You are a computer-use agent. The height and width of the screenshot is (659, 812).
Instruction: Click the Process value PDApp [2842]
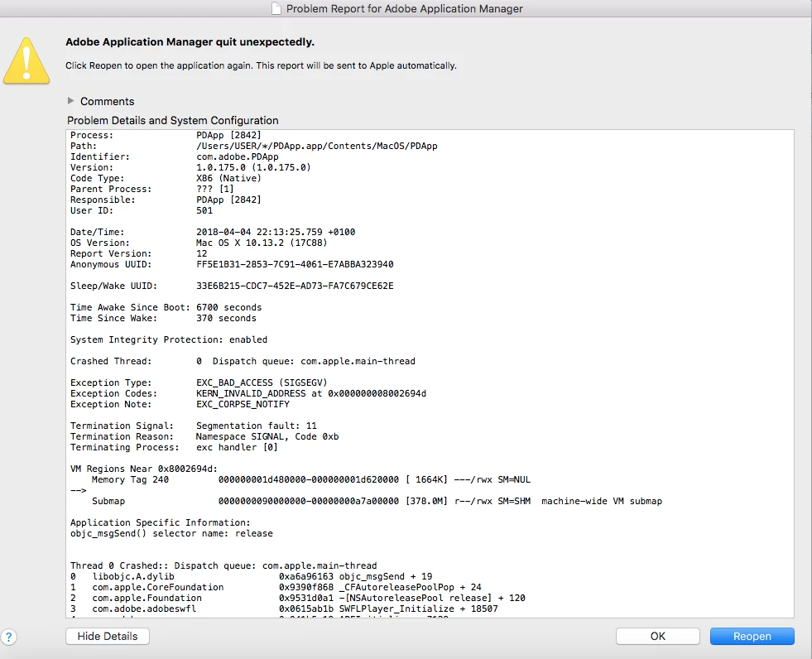tap(228, 135)
